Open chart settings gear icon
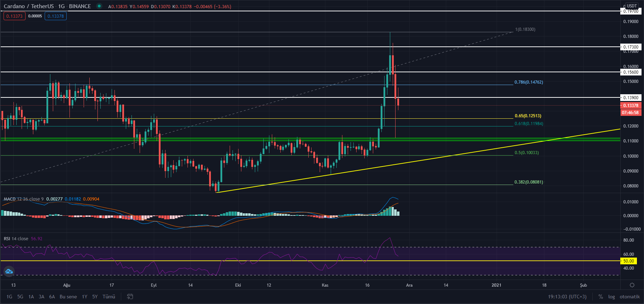The width and height of the screenshot is (644, 304). (x=632, y=285)
